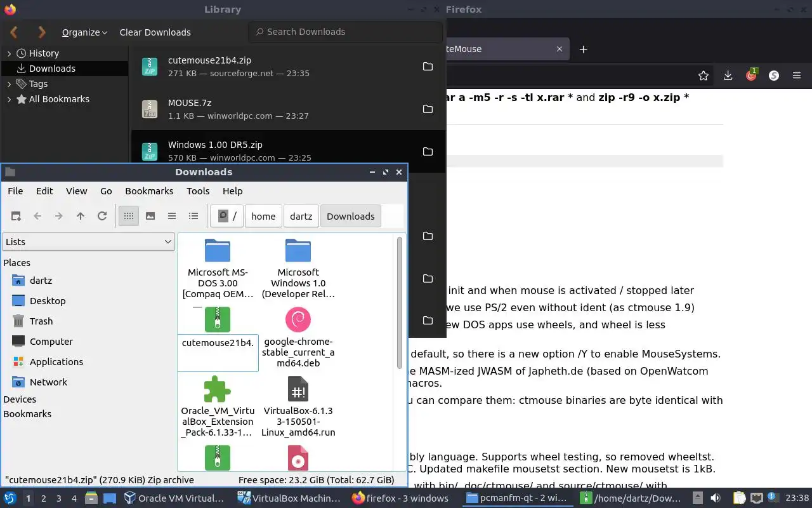Click the Search Downloads field

(x=346, y=32)
